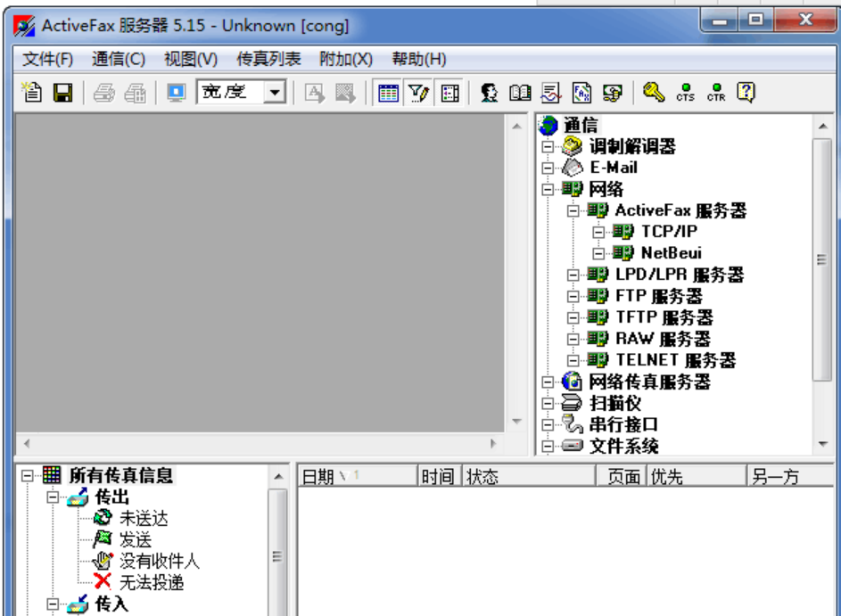Screen dimensions: 841x616
Task: Select the 扫描仪 scanner icon
Action: point(572,403)
